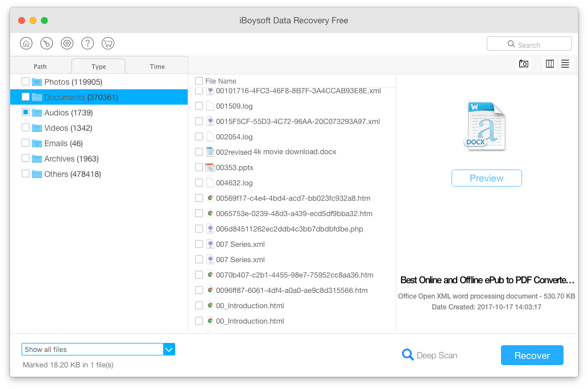Select all files via File Name checkbox

coord(199,81)
